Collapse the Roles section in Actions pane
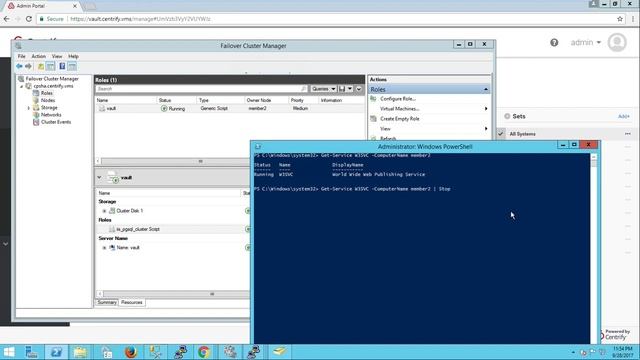 coord(486,89)
